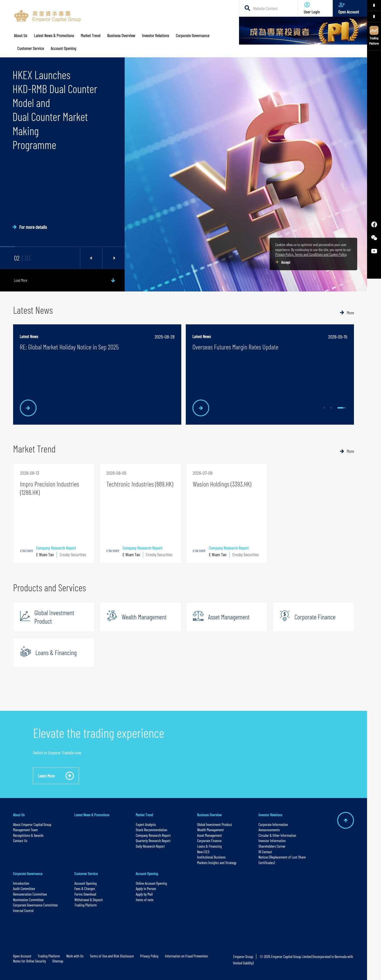This screenshot has height=980, width=381.
Task: Click Open Account in header
Action: click(348, 8)
